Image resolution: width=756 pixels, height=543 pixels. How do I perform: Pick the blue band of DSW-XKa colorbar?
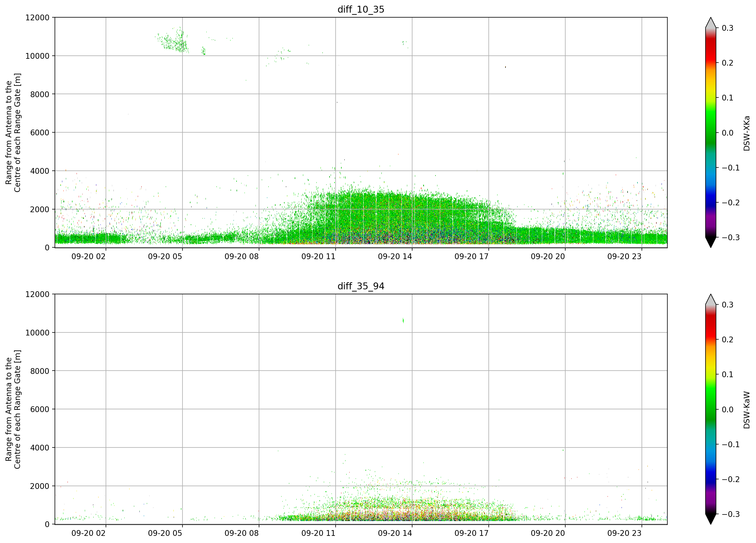click(711, 199)
